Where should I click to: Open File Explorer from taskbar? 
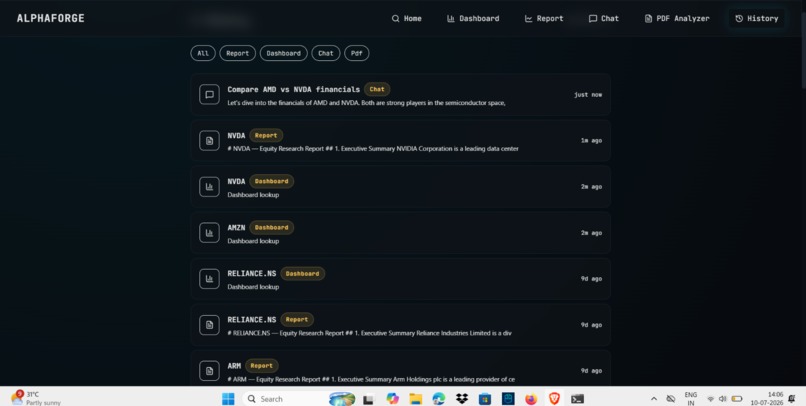coord(415,399)
